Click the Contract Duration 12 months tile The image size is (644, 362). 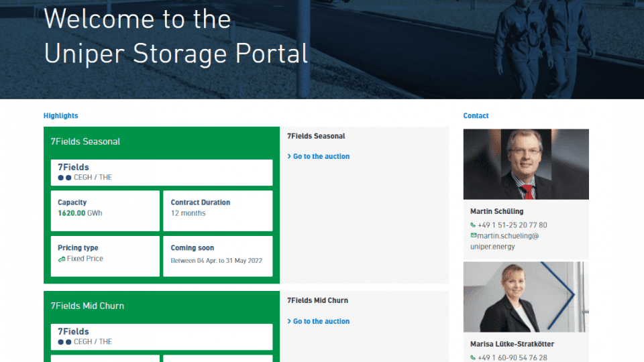(x=217, y=210)
